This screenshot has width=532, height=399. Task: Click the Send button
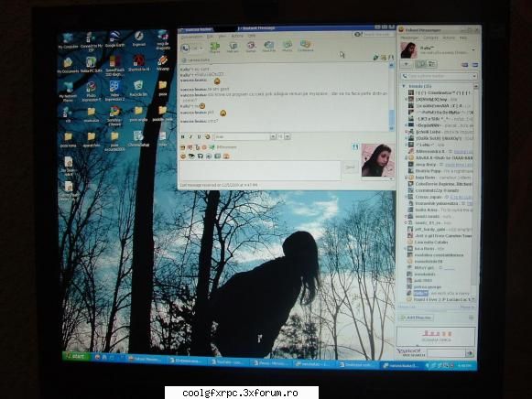350,167
